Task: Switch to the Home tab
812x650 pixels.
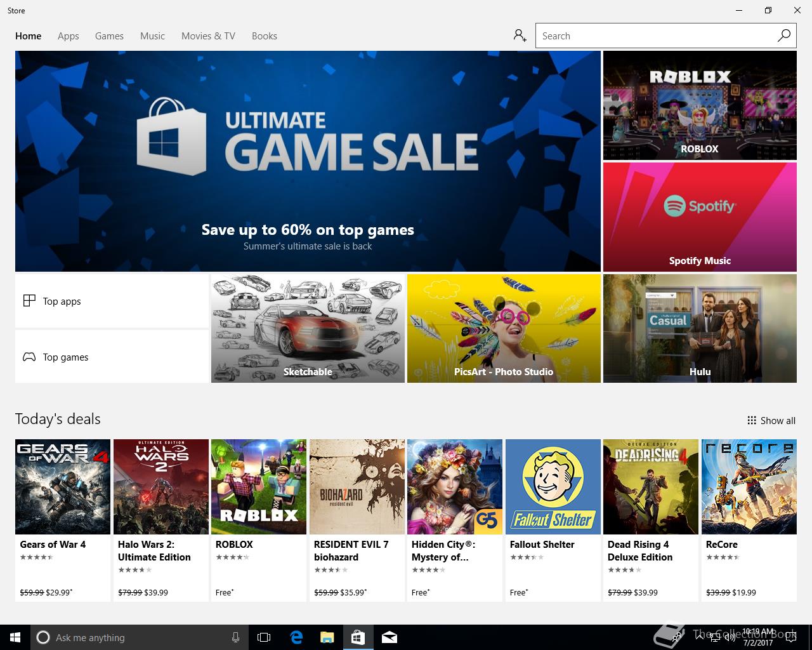Action: point(29,36)
